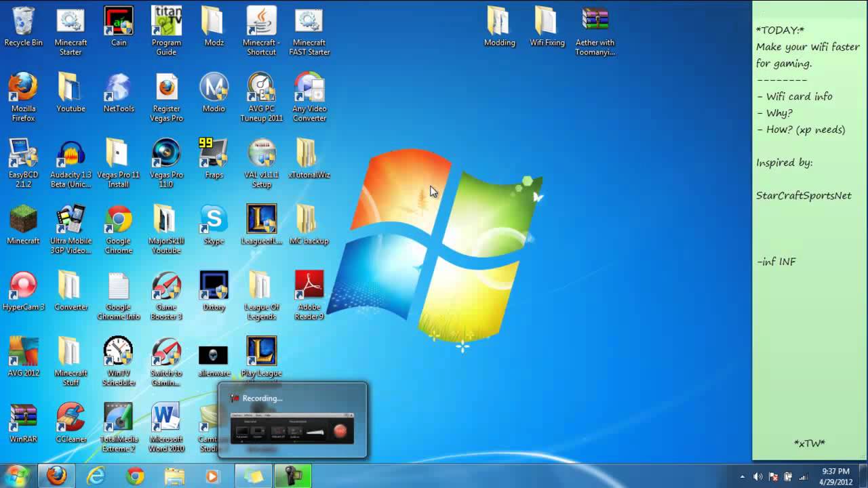Screen dimensions: 868x488
Task: Open the volume speaker tray icon
Action: click(757, 476)
